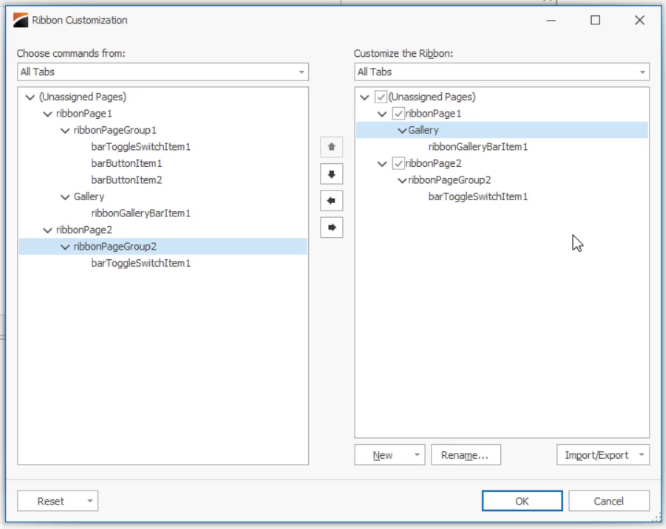Click the right arrow add button
This screenshot has width=666, height=529.
pyautogui.click(x=331, y=227)
